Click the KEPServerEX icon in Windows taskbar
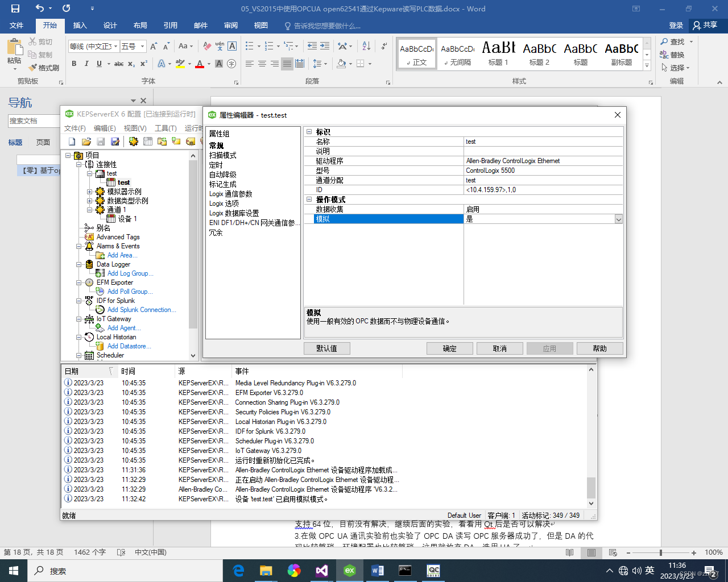 (350, 571)
